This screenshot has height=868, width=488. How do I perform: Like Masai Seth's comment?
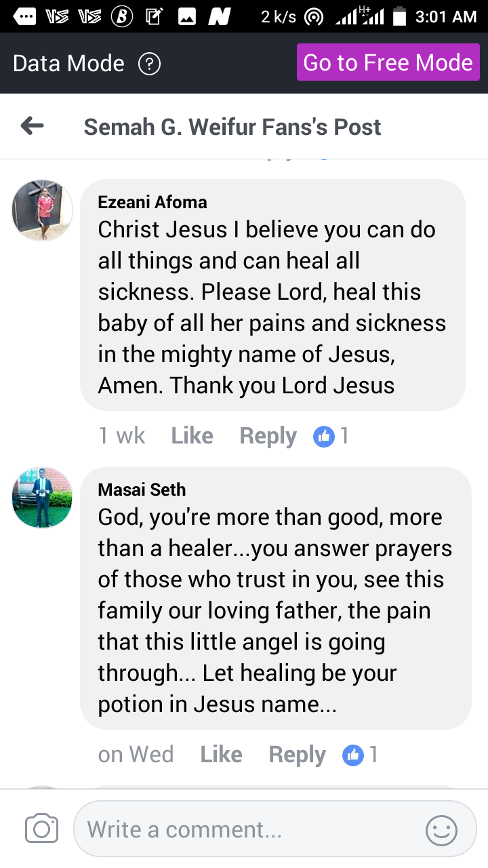[x=221, y=755]
